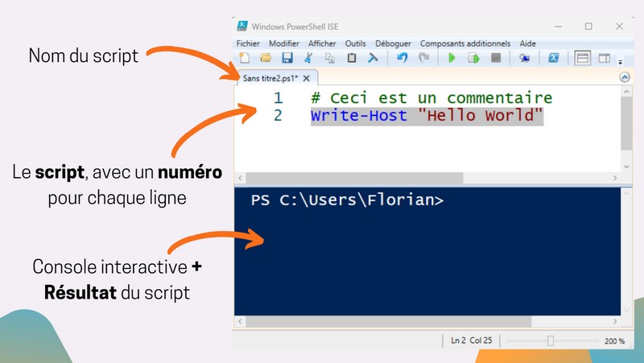Show script pane on the right icon
The height and width of the screenshot is (363, 644).
pyautogui.click(x=605, y=58)
